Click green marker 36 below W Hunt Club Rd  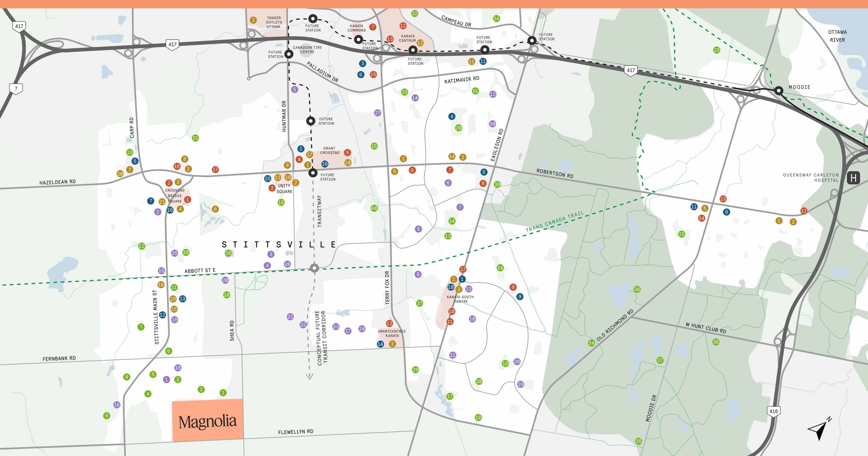pos(716,342)
